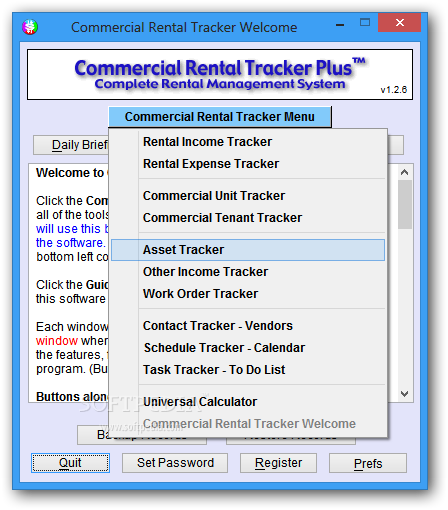Open Rental Income Tracker from menu

tap(248, 142)
